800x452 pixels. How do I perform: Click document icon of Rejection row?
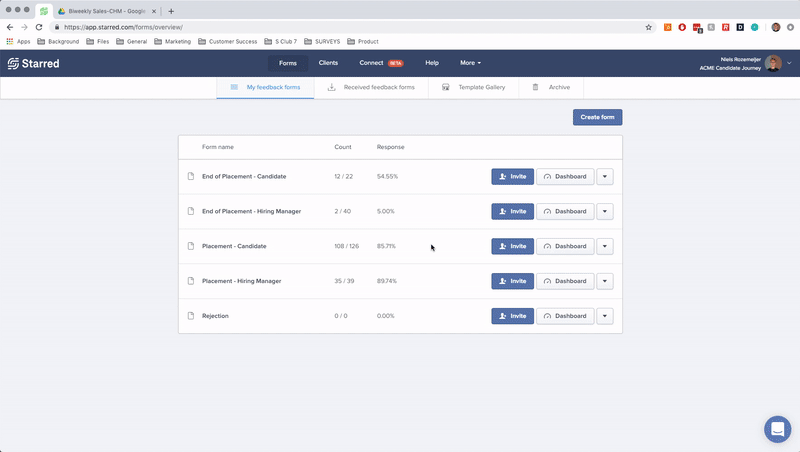191,316
